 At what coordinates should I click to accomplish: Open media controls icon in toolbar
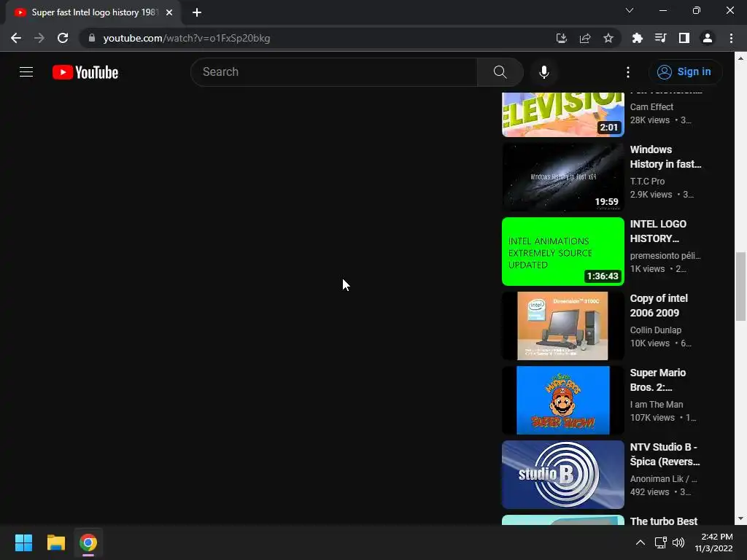point(660,38)
